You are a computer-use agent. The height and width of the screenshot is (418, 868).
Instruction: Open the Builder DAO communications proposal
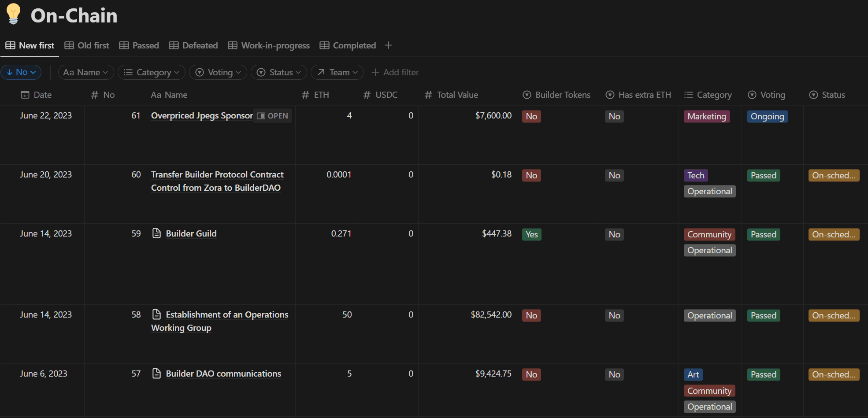[223, 374]
